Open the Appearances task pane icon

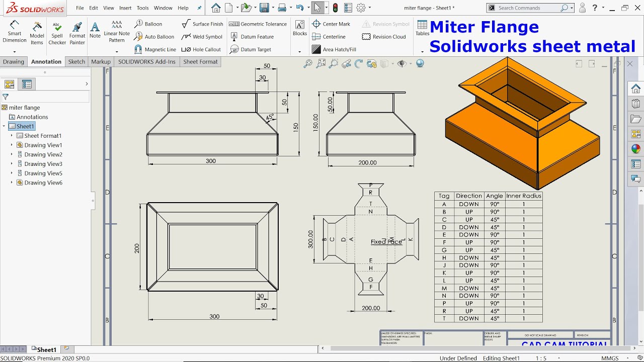point(636,149)
